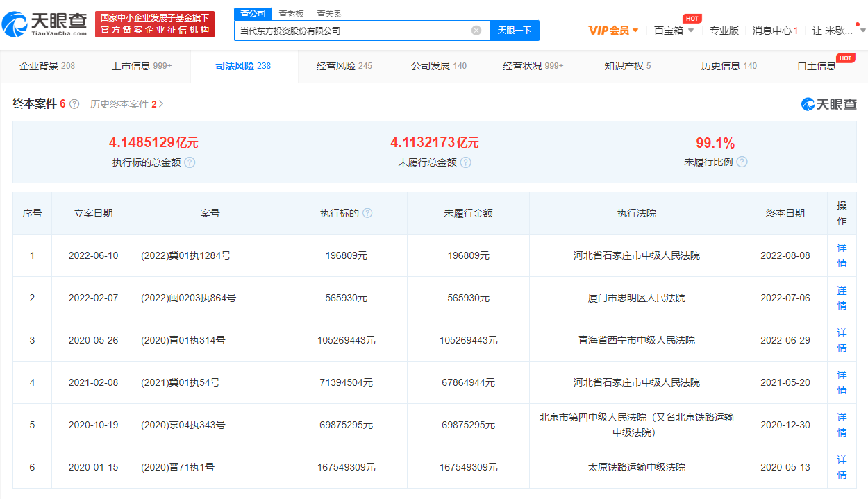Open 详情 for case (2022)闽0203执864号
The image size is (868, 499).
[842, 298]
